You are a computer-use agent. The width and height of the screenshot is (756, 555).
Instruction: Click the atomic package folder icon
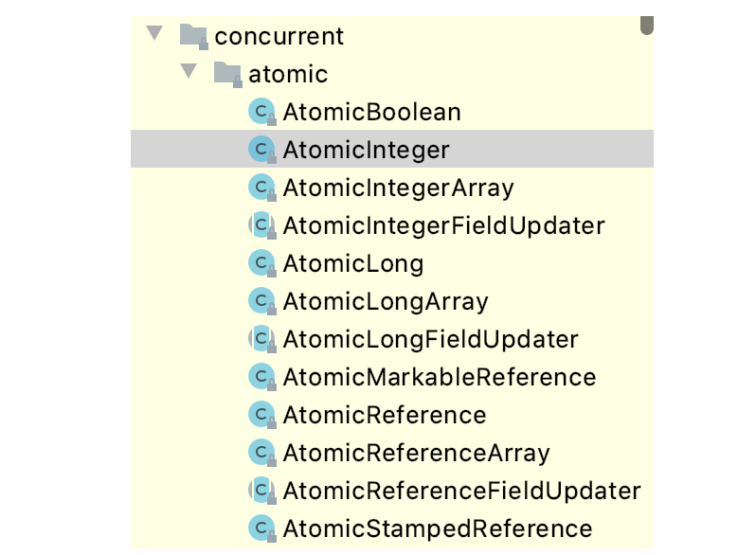(227, 74)
